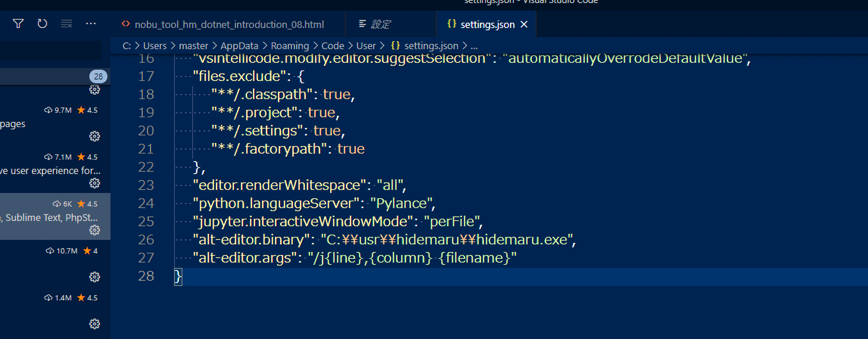Open manage gear for the 1.4M downloads extension
Image resolution: width=868 pixels, height=339 pixels.
point(95,324)
